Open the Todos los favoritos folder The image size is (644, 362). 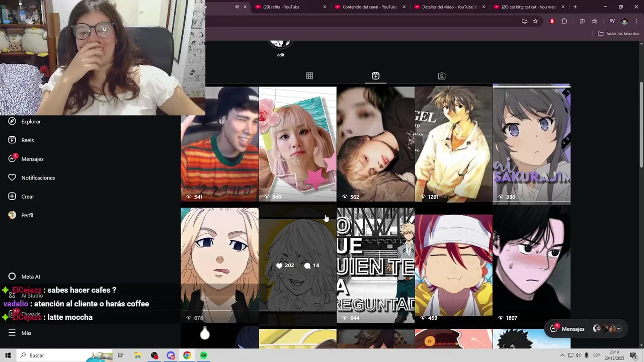coord(618,34)
